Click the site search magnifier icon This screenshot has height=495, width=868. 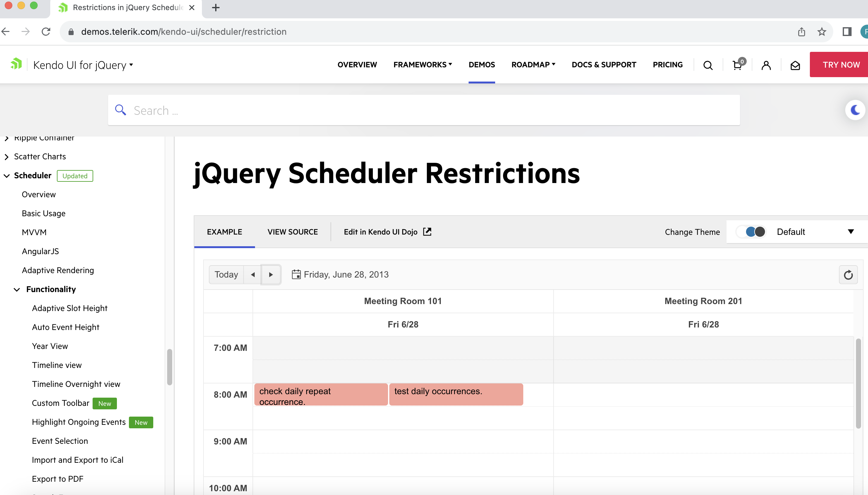click(x=708, y=65)
